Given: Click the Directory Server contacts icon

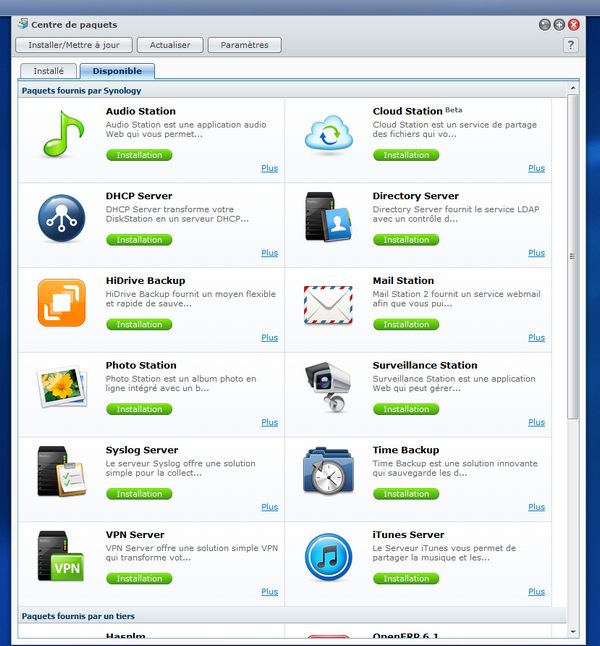Looking at the screenshot, I should 328,217.
